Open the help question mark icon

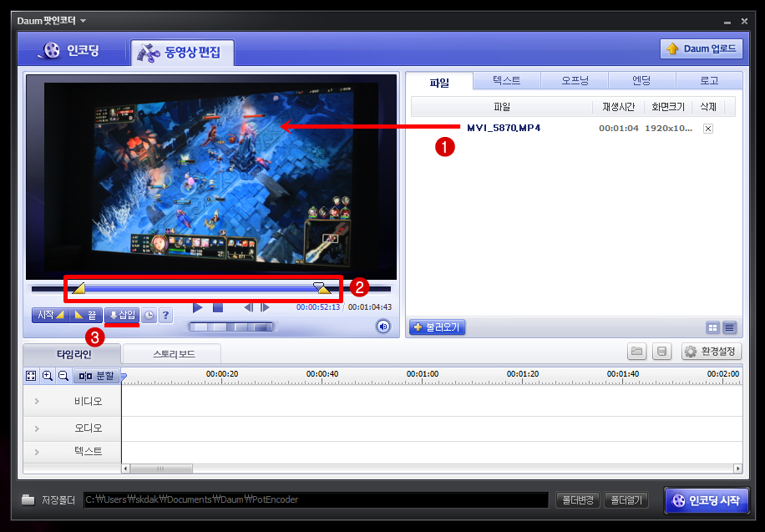[166, 316]
